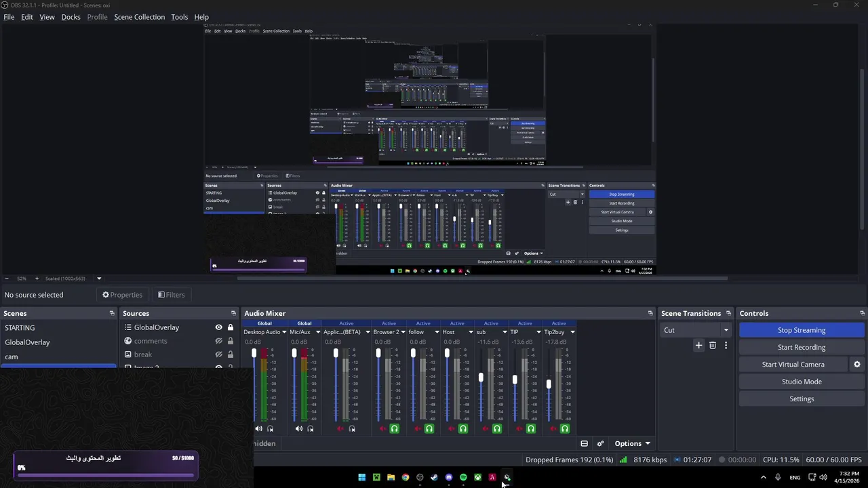The width and height of the screenshot is (868, 488).
Task: Open the TIP channel dropdown
Action: 538,332
